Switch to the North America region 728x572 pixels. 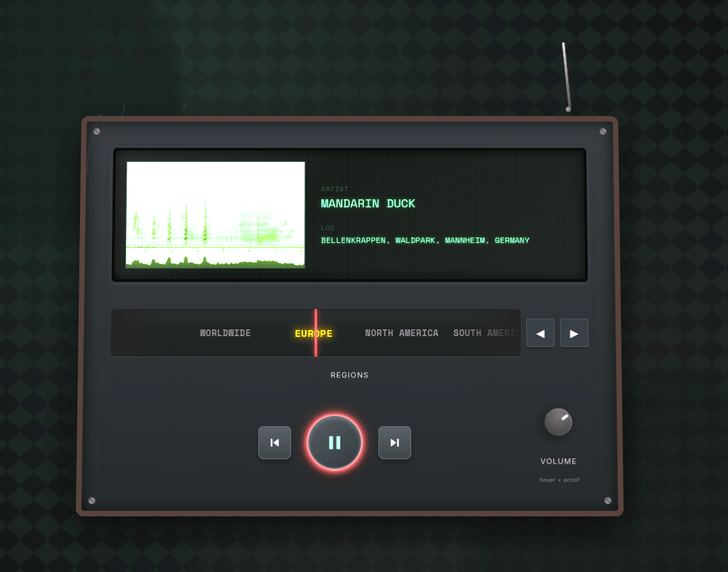[x=401, y=333]
